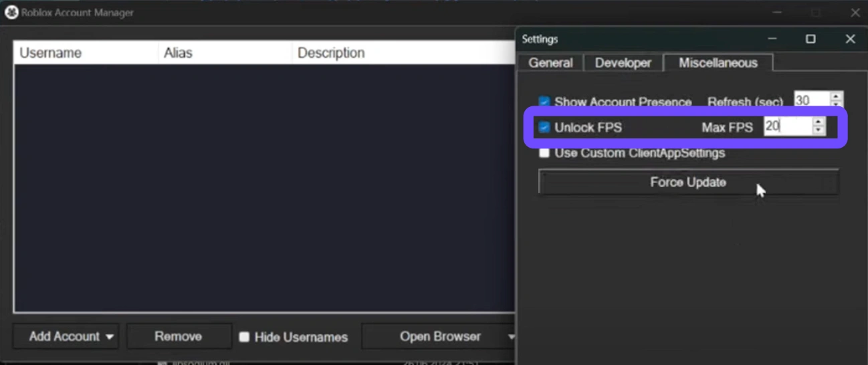Click the Roblox Account Manager app icon
The width and height of the screenshot is (868, 365).
click(x=11, y=12)
